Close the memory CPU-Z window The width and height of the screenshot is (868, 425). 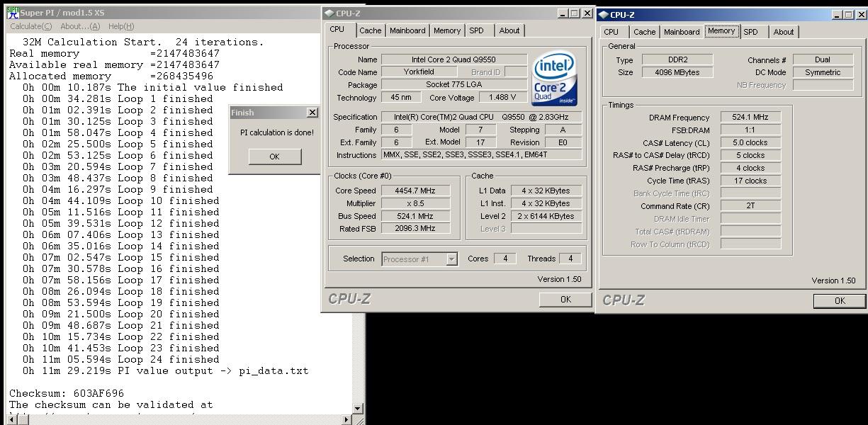[861, 14]
